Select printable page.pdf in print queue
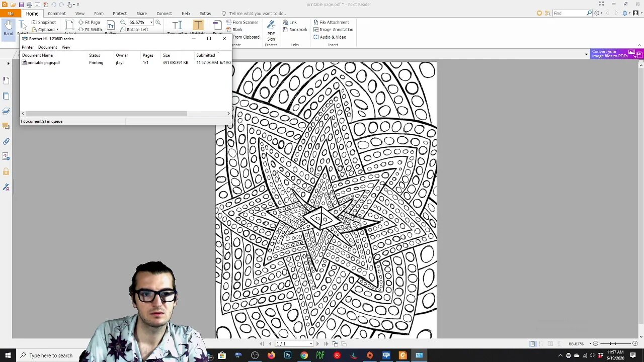 click(41, 62)
